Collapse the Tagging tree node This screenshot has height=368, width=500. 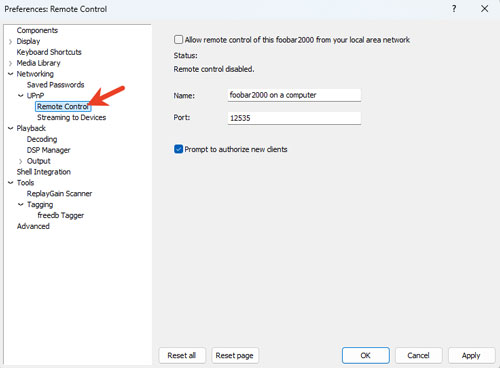click(21, 205)
